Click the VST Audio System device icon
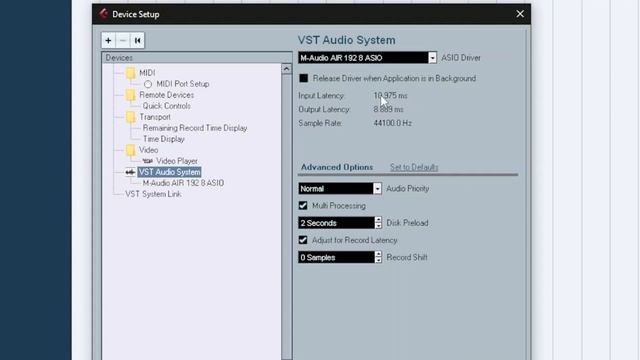Image resolution: width=640 pixels, height=360 pixels. pyautogui.click(x=130, y=172)
